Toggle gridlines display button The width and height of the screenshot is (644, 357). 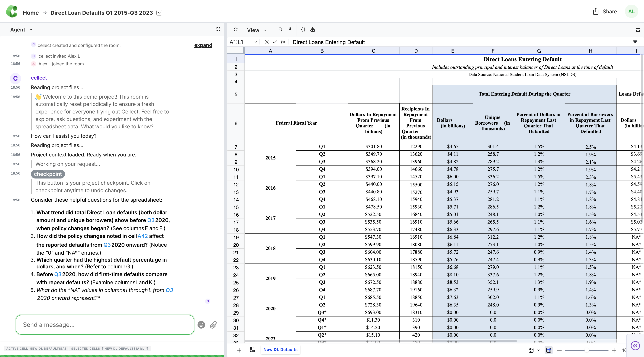(x=549, y=350)
